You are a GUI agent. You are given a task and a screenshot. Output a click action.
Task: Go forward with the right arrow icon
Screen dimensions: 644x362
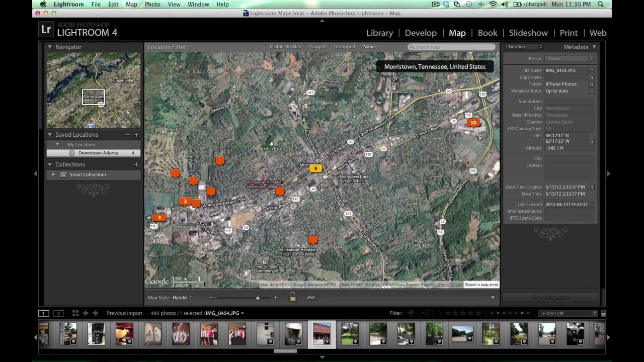95,313
